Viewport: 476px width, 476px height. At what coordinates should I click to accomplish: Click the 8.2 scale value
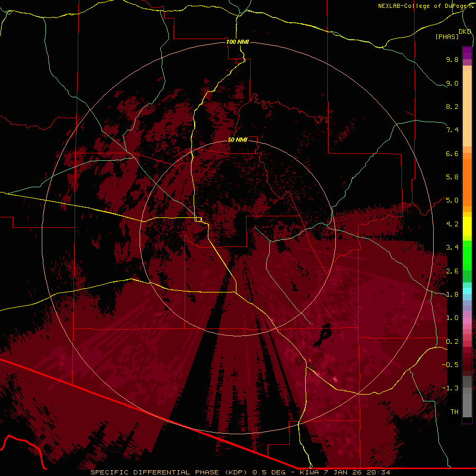click(452, 106)
